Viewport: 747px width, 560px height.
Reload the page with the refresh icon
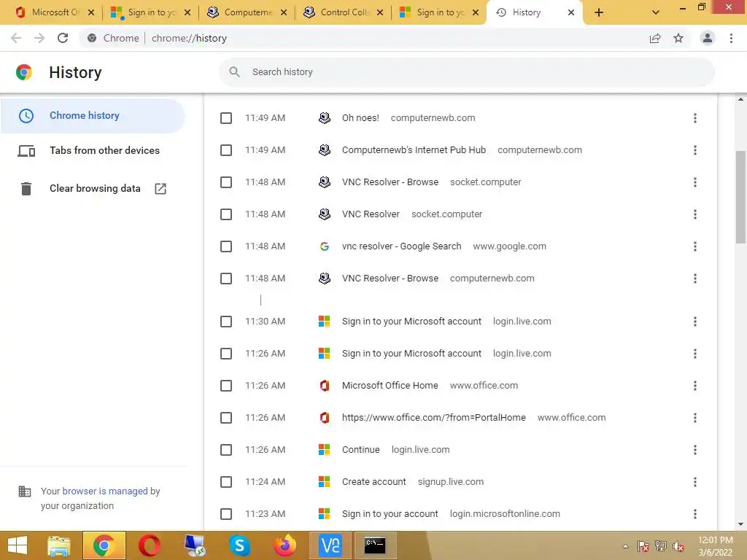tap(63, 38)
